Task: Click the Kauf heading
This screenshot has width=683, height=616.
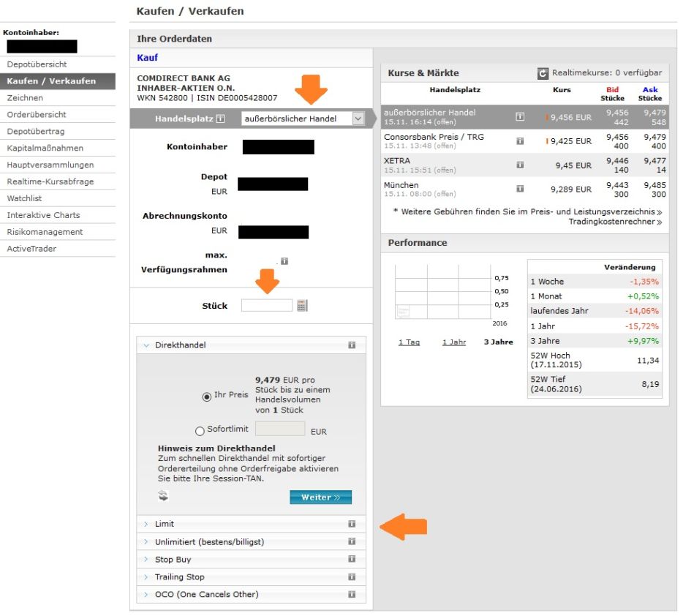Action: 147,58
